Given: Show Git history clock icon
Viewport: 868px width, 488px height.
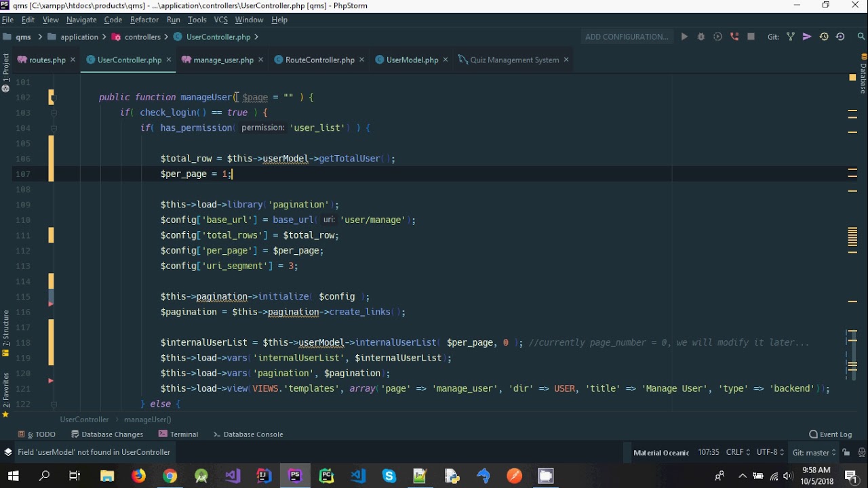Looking at the screenshot, I should click(x=824, y=37).
